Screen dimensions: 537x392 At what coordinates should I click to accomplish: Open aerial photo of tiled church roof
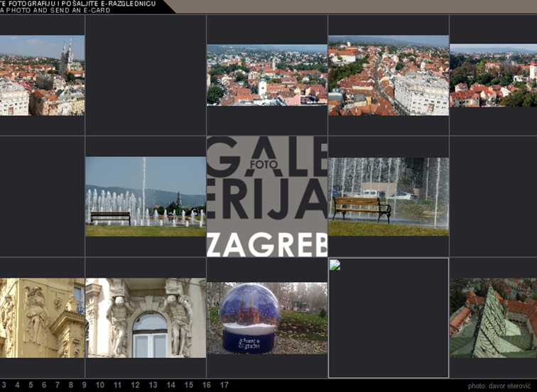pos(493,317)
